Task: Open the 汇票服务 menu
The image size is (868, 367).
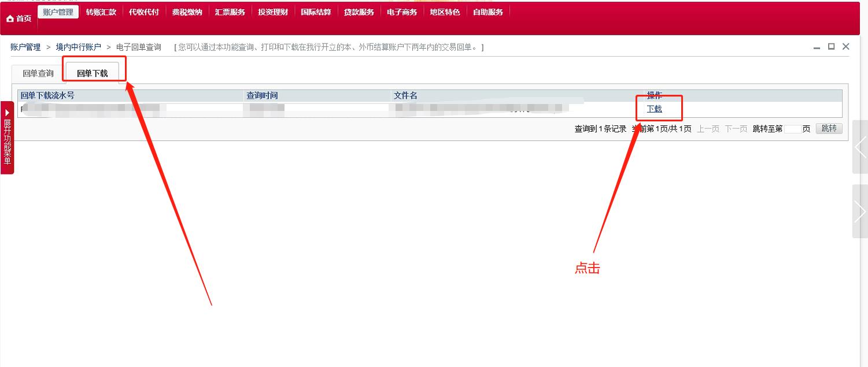Action: (230, 11)
